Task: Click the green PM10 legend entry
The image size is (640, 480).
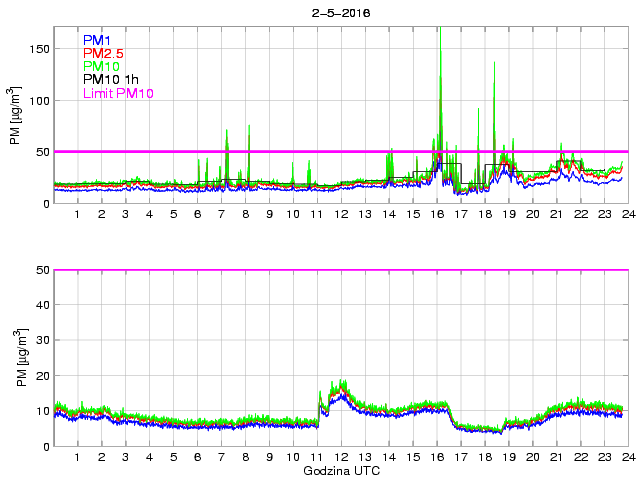Action: coord(102,66)
